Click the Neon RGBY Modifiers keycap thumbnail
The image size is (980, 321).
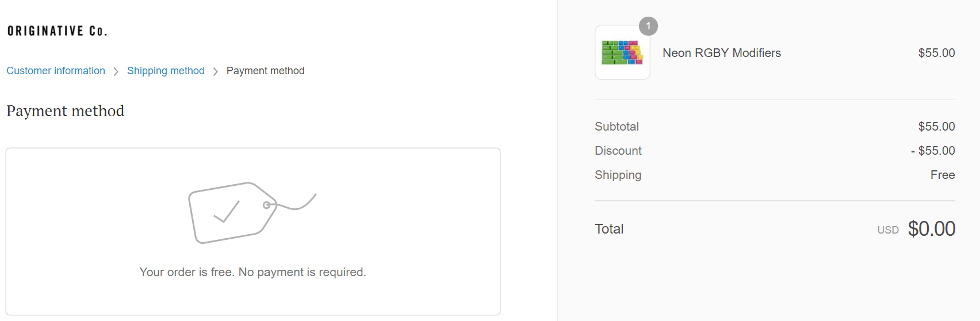click(x=622, y=52)
